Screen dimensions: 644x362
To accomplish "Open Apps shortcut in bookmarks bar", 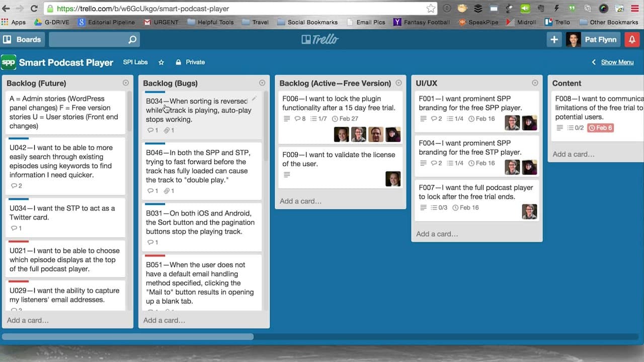I will [14, 22].
